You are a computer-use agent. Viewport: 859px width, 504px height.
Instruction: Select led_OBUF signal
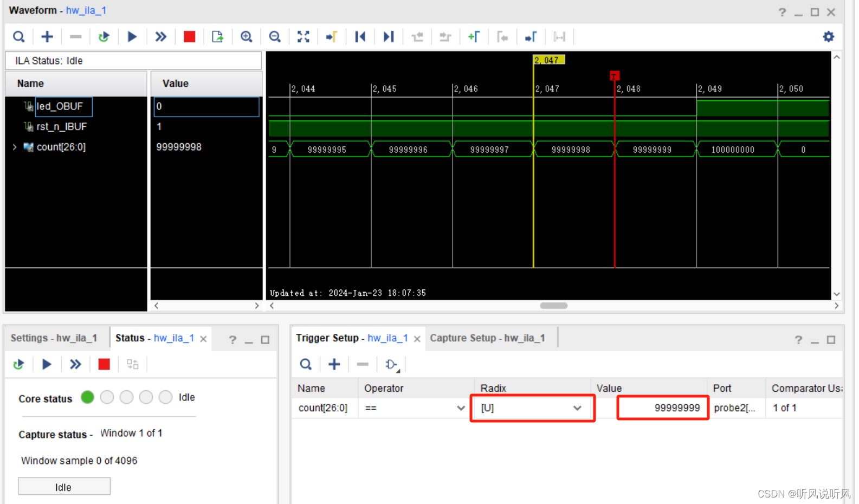click(x=60, y=106)
